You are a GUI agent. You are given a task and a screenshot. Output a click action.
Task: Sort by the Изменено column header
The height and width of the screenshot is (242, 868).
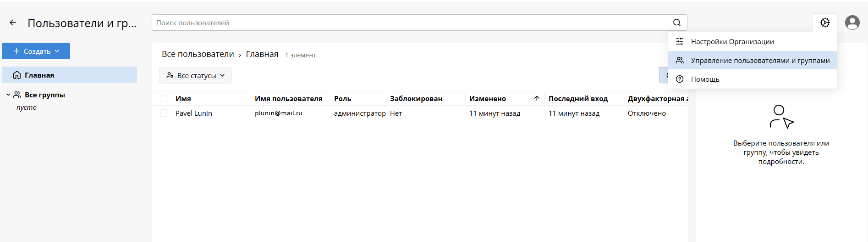488,98
